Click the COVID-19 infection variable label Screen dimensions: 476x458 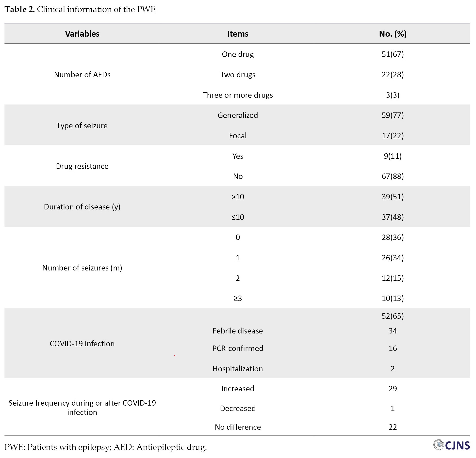click(82, 344)
